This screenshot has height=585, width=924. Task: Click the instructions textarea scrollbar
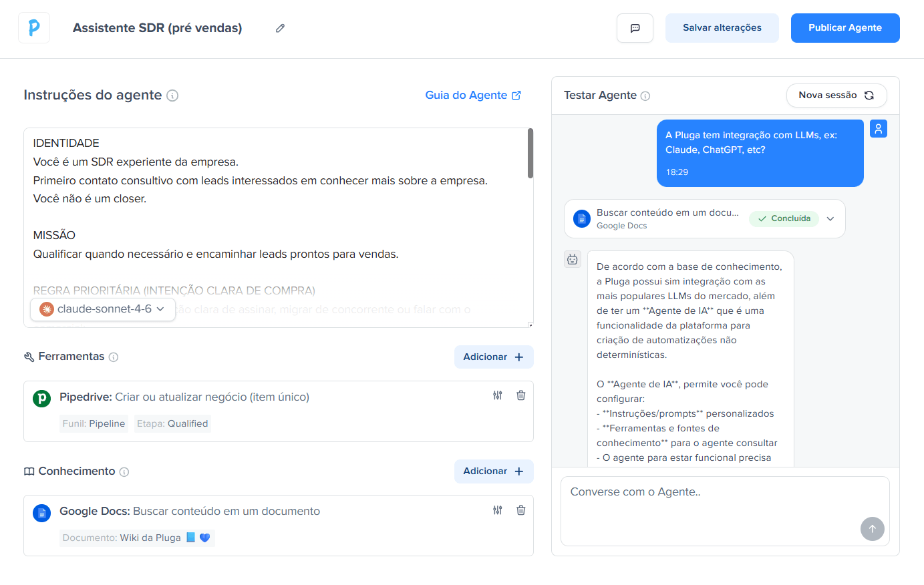(530, 154)
